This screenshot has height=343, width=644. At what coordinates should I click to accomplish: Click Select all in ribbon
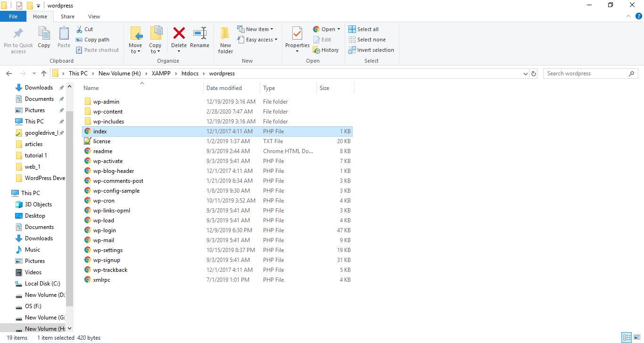tap(363, 29)
